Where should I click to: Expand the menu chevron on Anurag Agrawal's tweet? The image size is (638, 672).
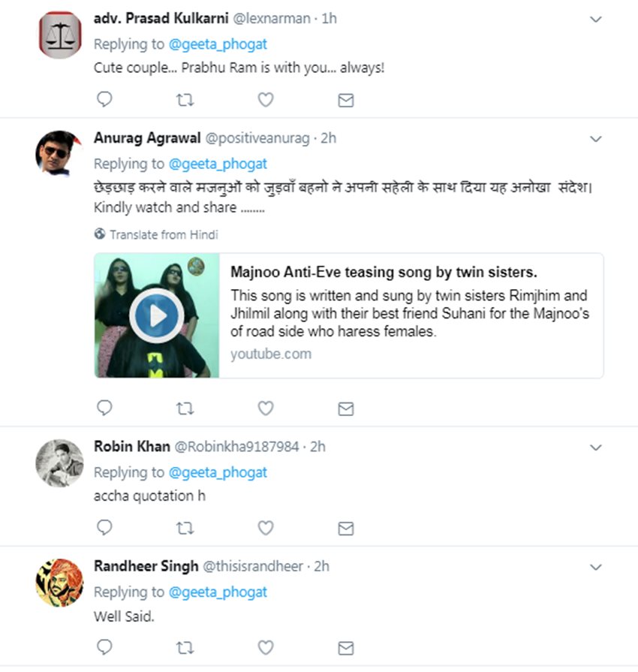pyautogui.click(x=596, y=139)
